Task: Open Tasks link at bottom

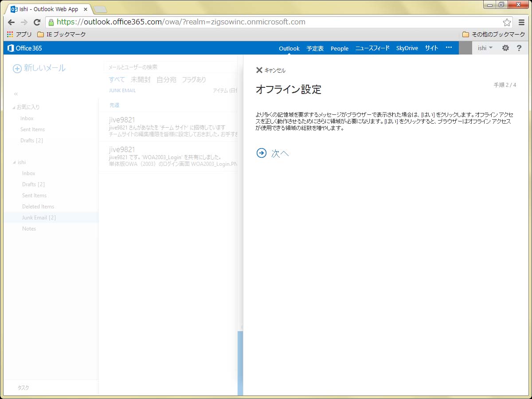Action: [x=23, y=387]
